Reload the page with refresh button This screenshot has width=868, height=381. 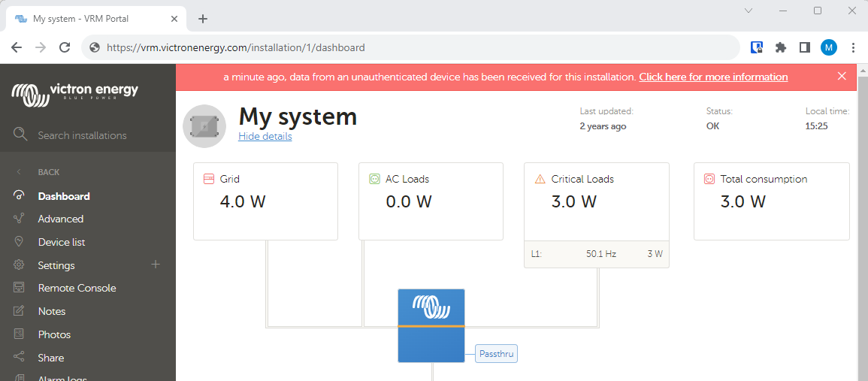65,47
